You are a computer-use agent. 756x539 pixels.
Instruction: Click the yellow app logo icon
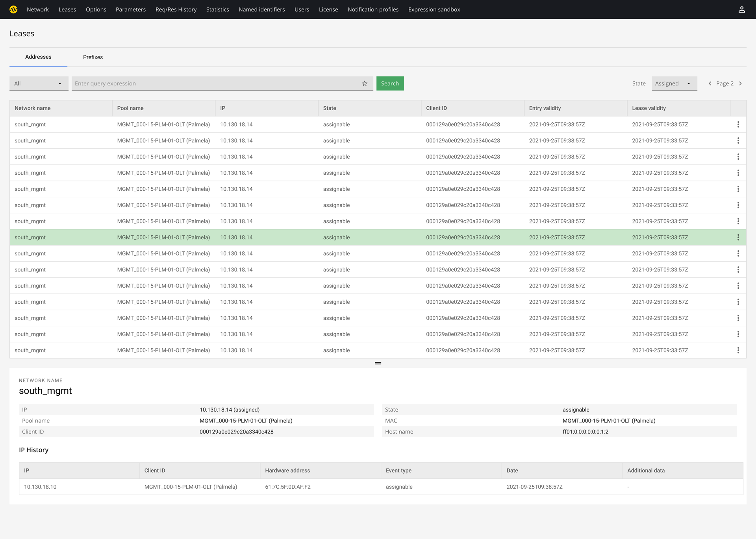[13, 9]
